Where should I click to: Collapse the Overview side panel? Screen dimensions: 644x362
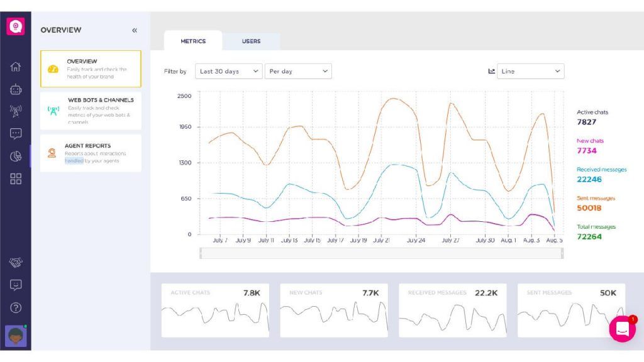point(135,30)
